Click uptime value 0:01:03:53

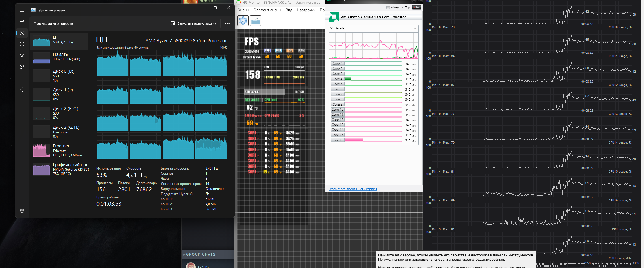pyautogui.click(x=109, y=204)
